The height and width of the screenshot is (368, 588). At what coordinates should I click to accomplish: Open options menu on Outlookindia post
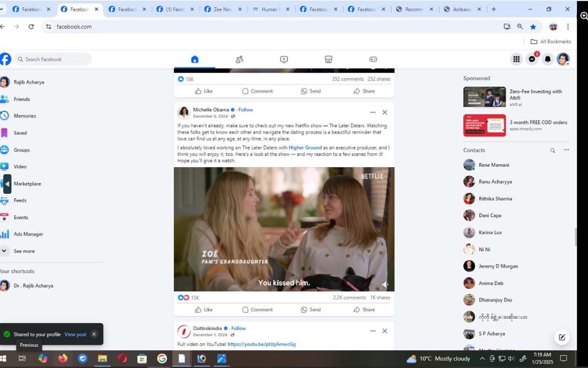point(373,331)
